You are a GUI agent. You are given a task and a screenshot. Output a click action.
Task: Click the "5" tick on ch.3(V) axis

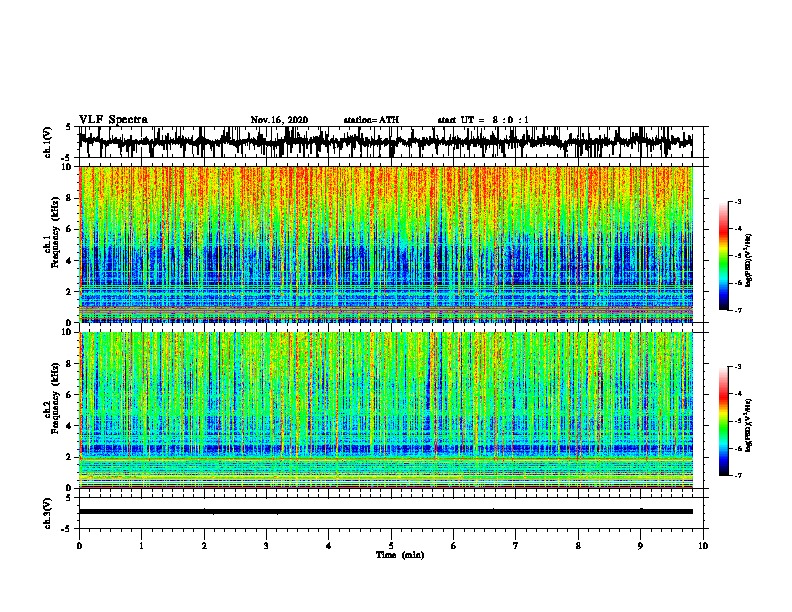coord(69,498)
